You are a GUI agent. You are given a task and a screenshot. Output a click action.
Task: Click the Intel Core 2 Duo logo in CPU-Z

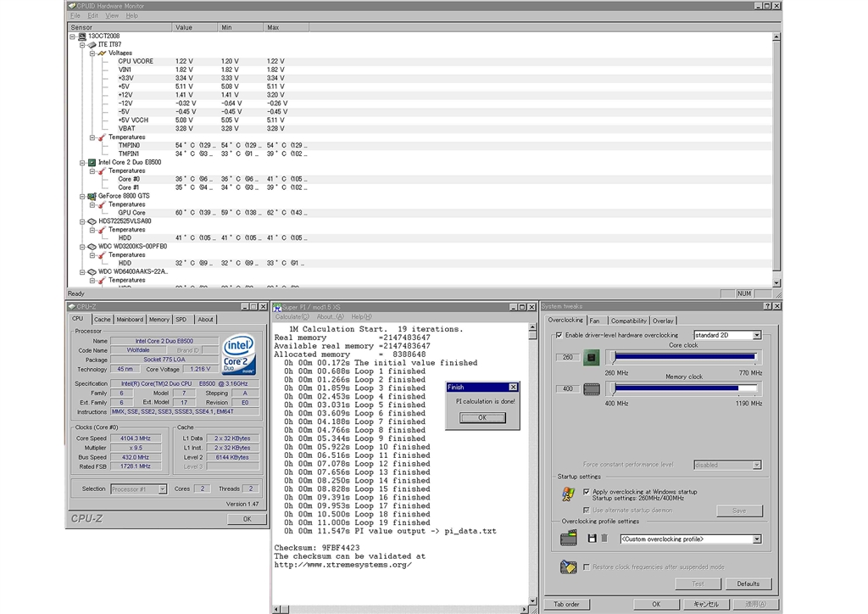(x=239, y=354)
